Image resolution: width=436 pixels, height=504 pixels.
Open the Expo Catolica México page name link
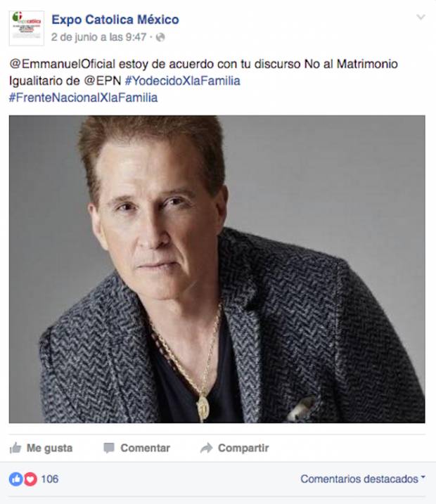point(115,20)
